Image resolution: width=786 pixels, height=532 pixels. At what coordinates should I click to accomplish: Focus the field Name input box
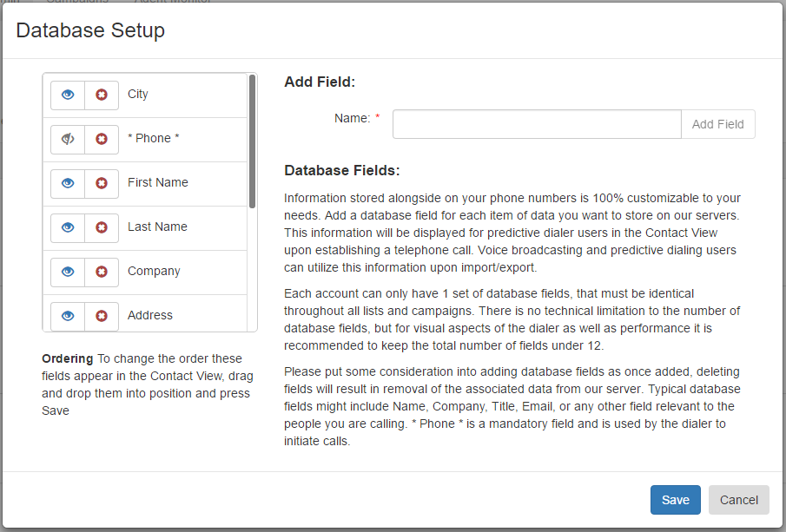(x=537, y=124)
